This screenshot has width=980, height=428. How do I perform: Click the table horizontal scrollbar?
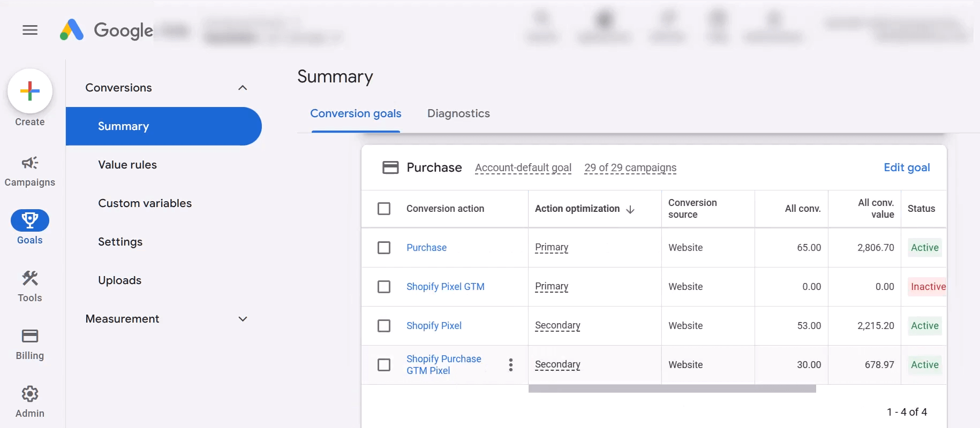[x=672, y=389]
